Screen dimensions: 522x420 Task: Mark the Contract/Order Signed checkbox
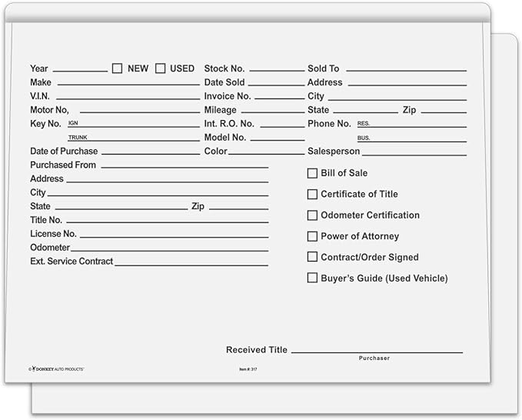point(312,257)
